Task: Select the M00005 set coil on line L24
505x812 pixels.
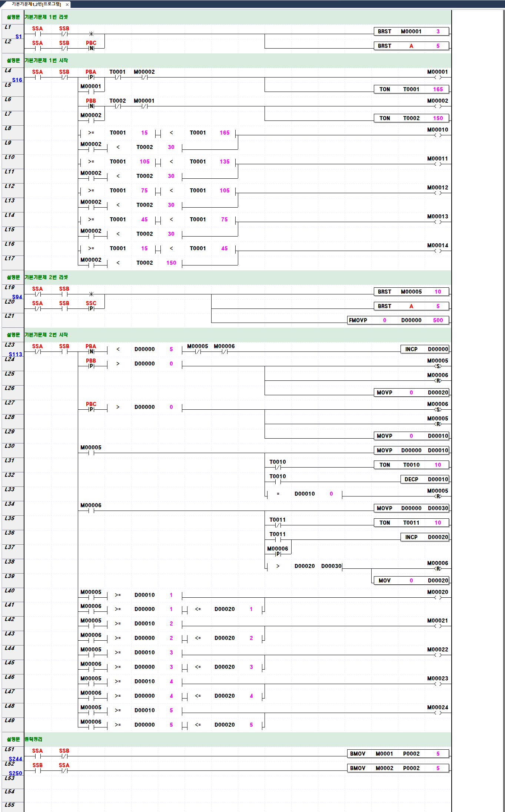Action: 438,366
